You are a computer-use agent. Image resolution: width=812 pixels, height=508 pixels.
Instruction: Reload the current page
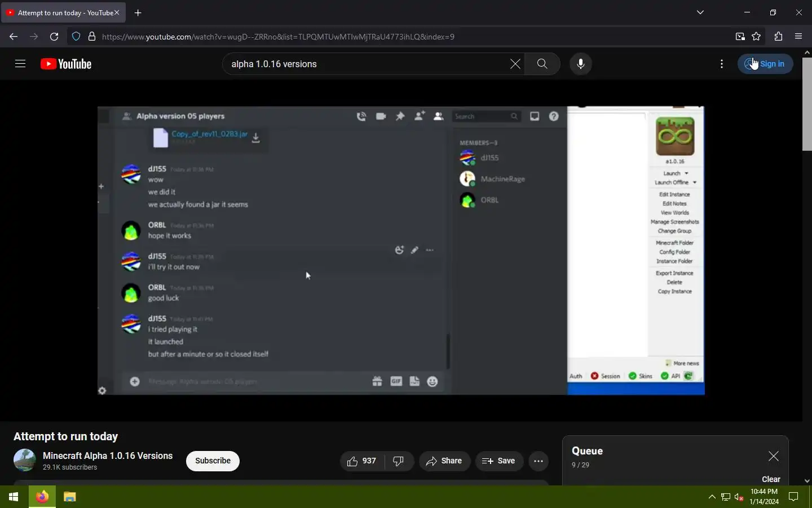[x=54, y=37]
